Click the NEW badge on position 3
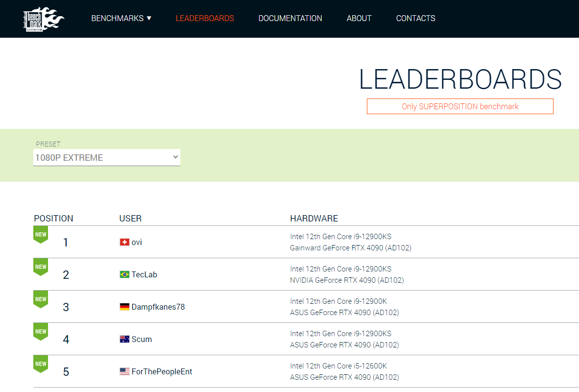This screenshot has width=579, height=392. click(41, 299)
